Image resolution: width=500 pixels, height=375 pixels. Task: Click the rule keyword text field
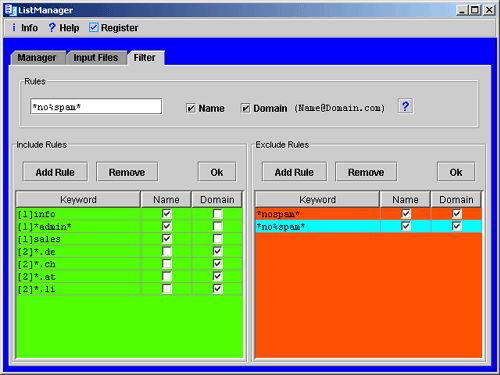96,107
